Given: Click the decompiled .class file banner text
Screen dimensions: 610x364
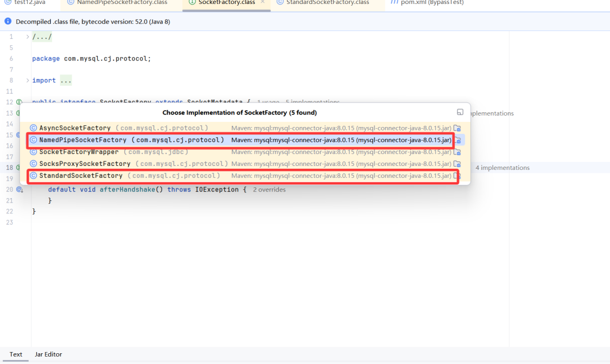Looking at the screenshot, I should coord(93,21).
